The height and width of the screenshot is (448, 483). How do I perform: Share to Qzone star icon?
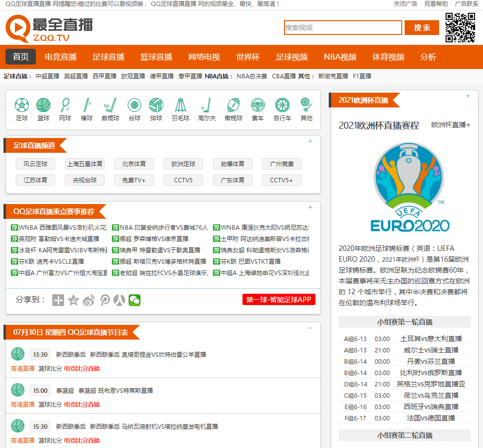73,300
